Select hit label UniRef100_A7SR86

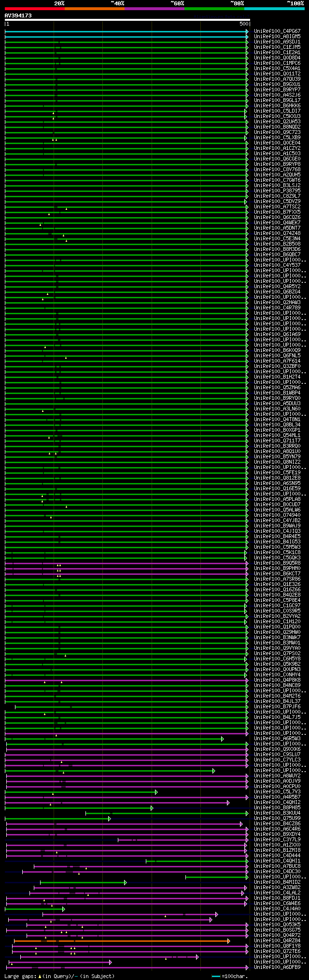[x=277, y=579]
